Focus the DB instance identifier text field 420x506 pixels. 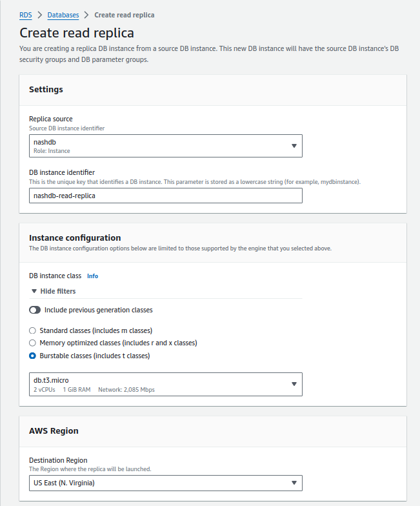(x=166, y=196)
